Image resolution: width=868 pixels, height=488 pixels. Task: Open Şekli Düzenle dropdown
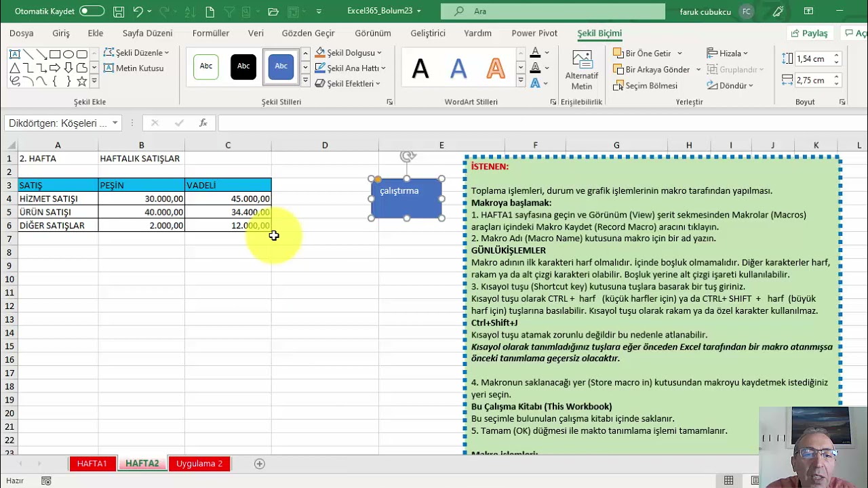click(136, 53)
